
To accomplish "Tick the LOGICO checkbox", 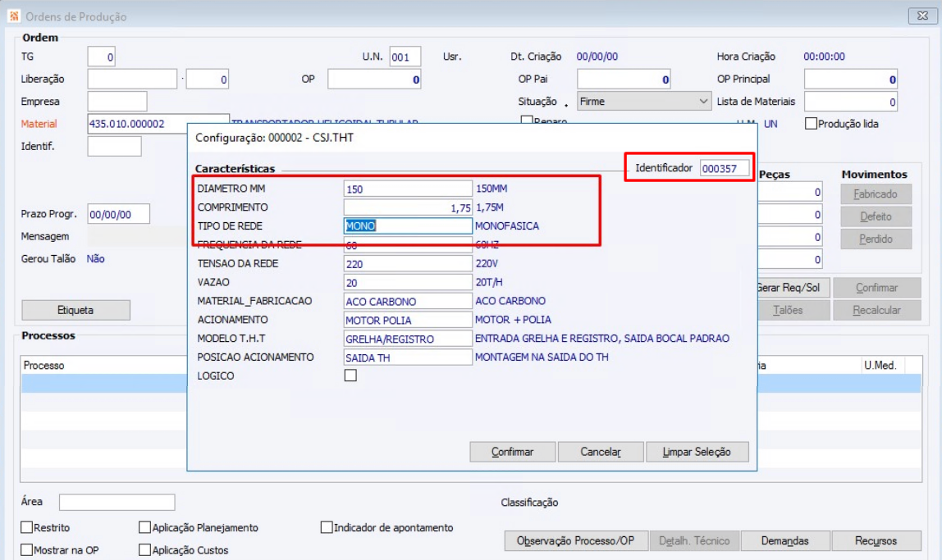I will pos(350,376).
